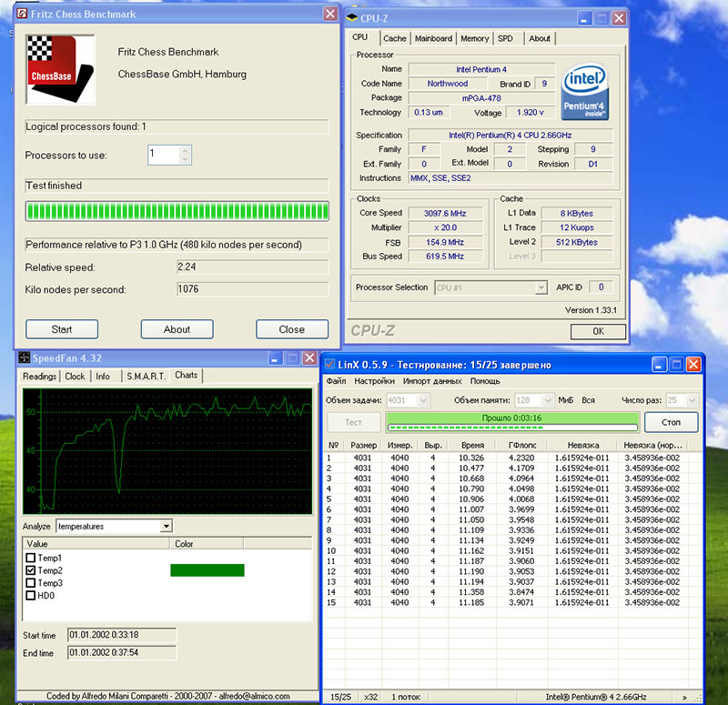Image resolution: width=728 pixels, height=705 pixels.
Task: Click the Start button in Fritz Benchmark
Action: [x=62, y=329]
